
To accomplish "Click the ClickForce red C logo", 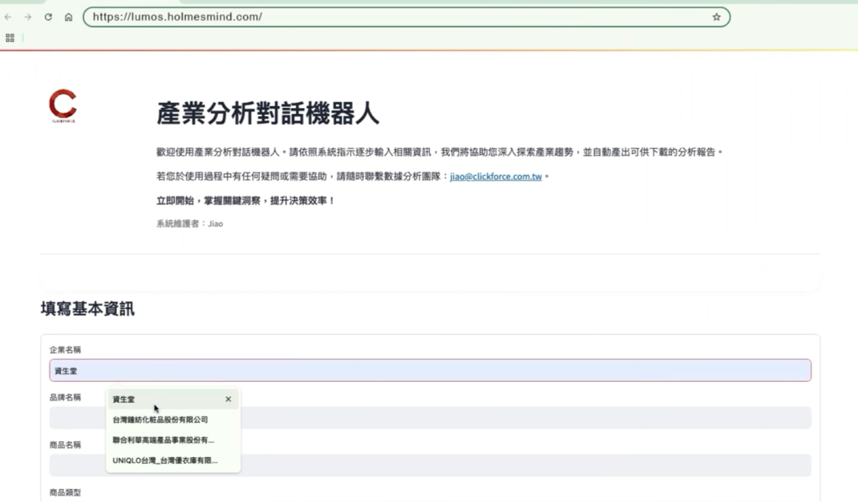I will click(63, 104).
